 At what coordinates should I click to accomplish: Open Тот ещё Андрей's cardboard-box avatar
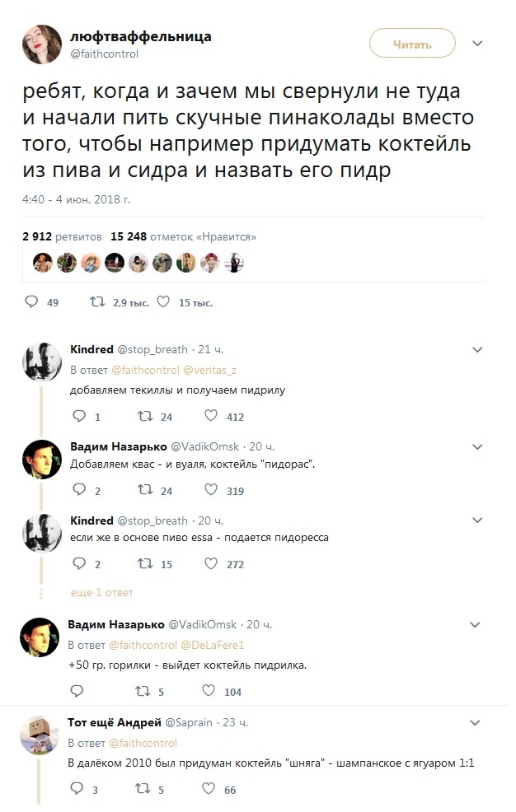point(40,735)
